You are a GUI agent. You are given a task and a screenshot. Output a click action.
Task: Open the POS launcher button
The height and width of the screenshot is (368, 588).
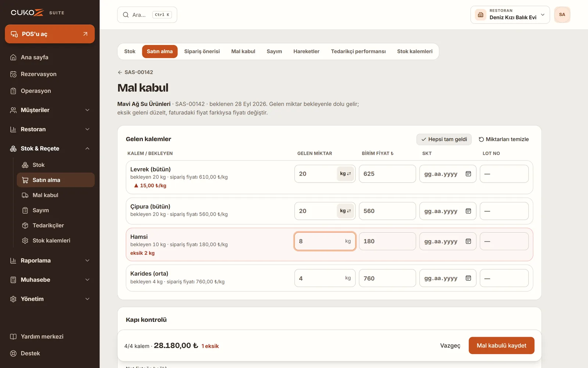(50, 34)
